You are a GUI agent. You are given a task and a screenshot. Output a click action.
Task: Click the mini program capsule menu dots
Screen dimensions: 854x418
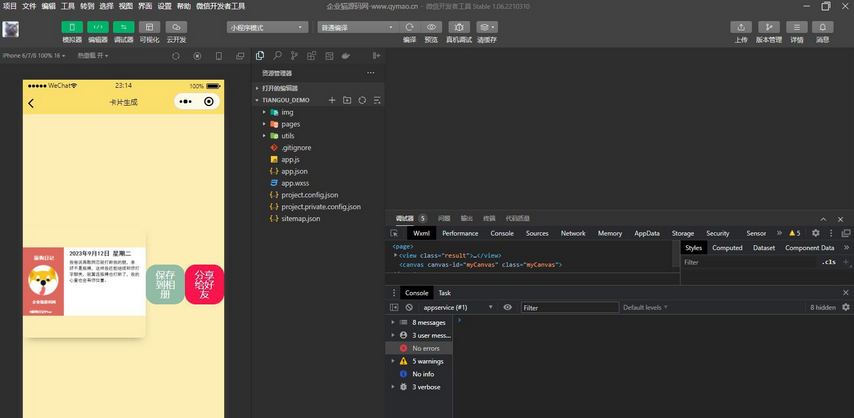(186, 102)
